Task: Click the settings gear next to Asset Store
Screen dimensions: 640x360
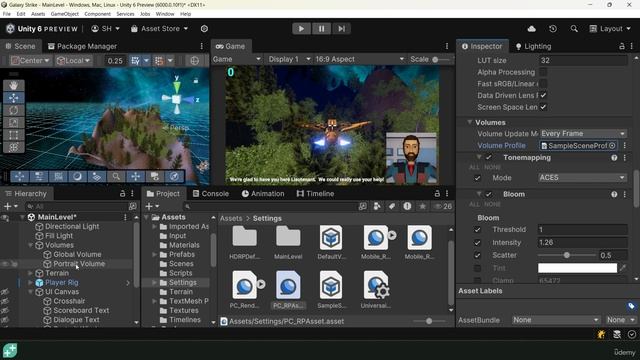Action: click(204, 29)
